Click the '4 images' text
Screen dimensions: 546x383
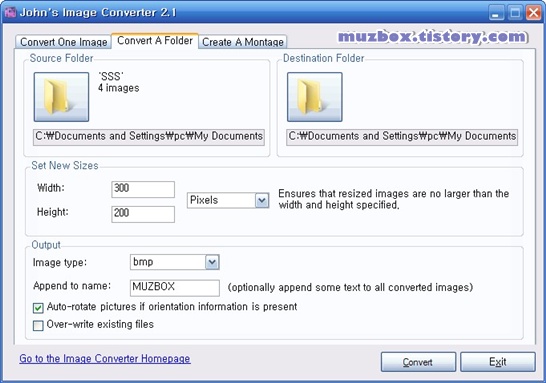(x=118, y=88)
